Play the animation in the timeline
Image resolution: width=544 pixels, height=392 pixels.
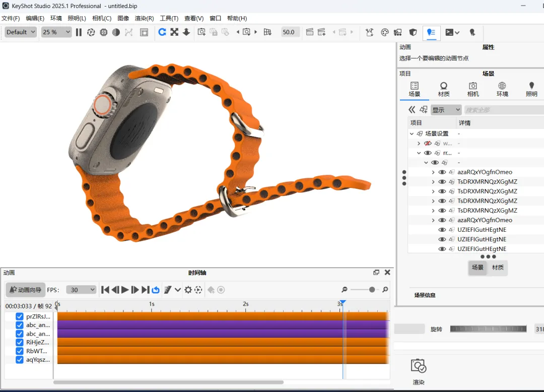click(125, 290)
